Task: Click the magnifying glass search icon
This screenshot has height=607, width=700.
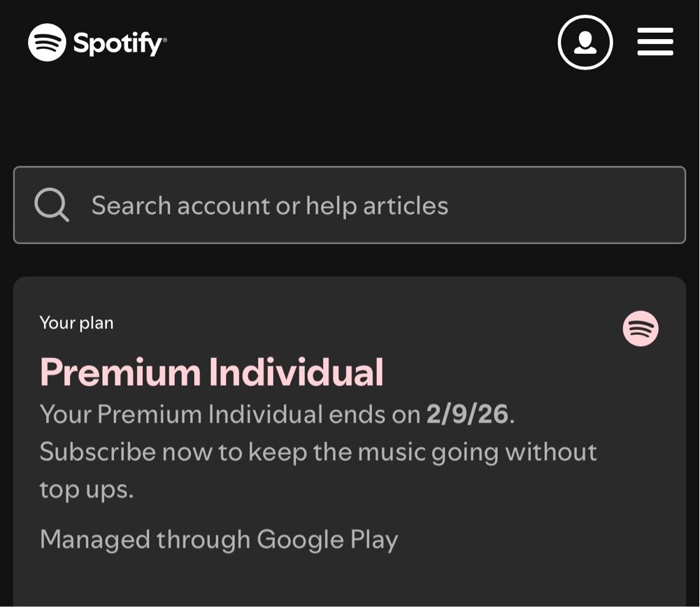Action: pos(52,205)
